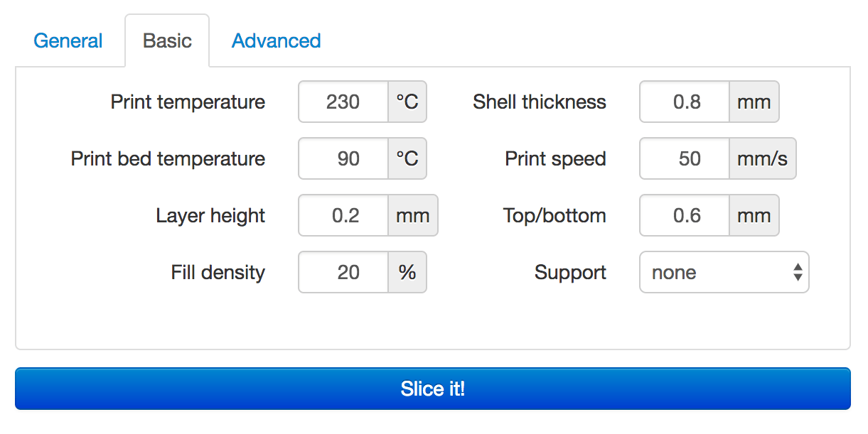
Task: Click the °C unit next to Print temperature
Action: (x=407, y=102)
